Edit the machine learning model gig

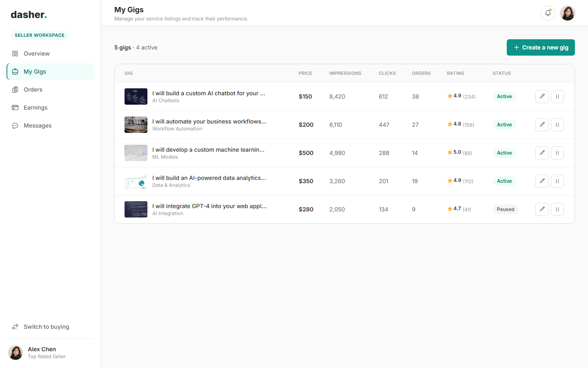point(542,153)
